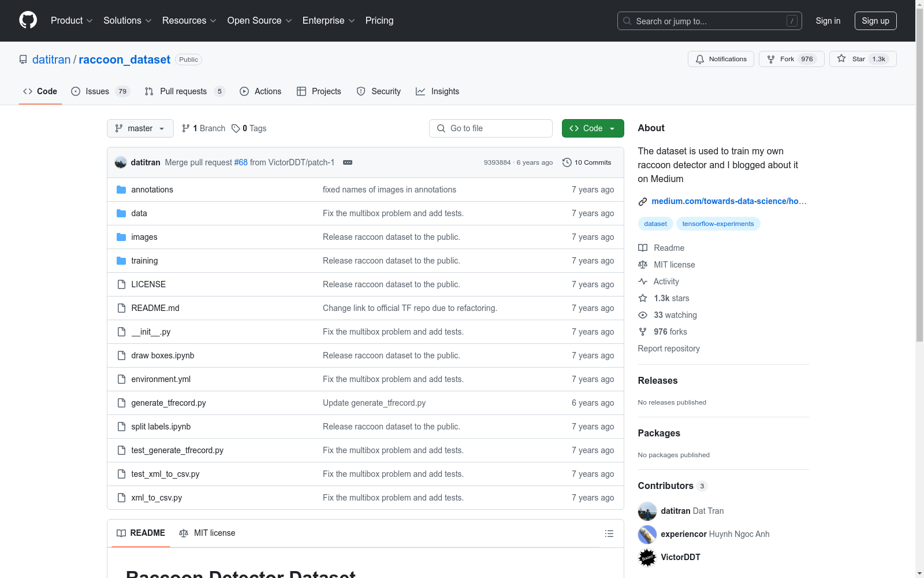Open the Enterprise dropdown

pos(329,21)
